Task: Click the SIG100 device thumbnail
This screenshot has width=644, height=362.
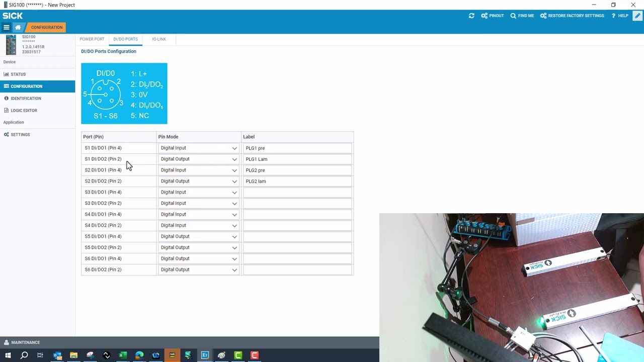Action: coord(11,45)
